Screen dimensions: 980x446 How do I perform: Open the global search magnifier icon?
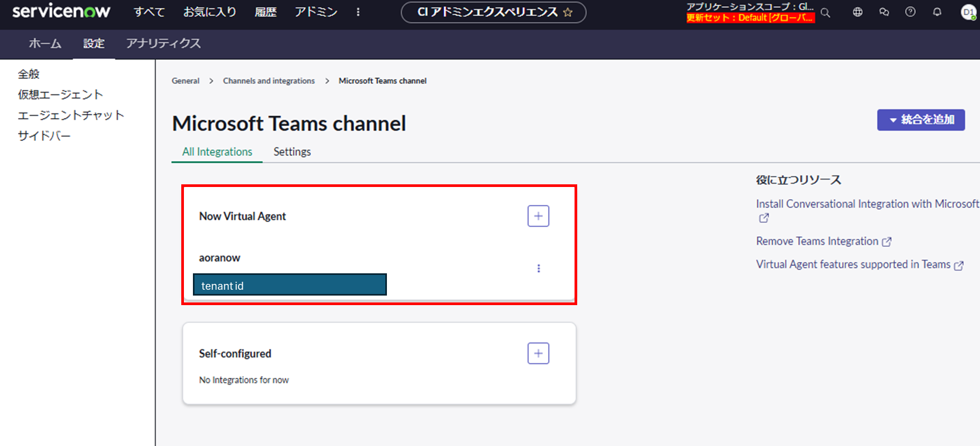pos(825,12)
